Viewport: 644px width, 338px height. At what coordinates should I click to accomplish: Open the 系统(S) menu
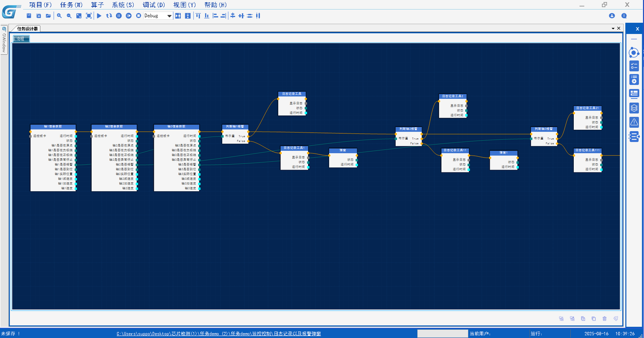(x=123, y=5)
